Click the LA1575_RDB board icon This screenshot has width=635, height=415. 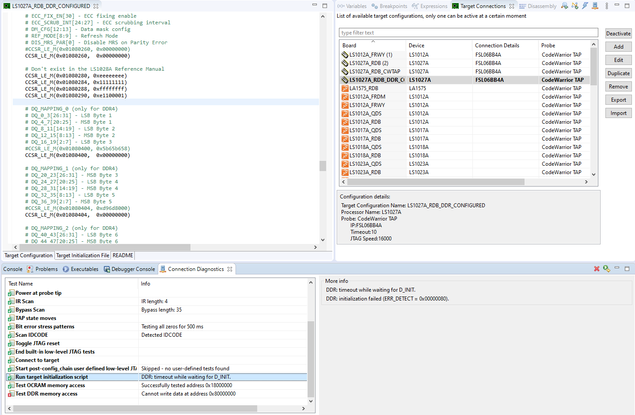345,88
